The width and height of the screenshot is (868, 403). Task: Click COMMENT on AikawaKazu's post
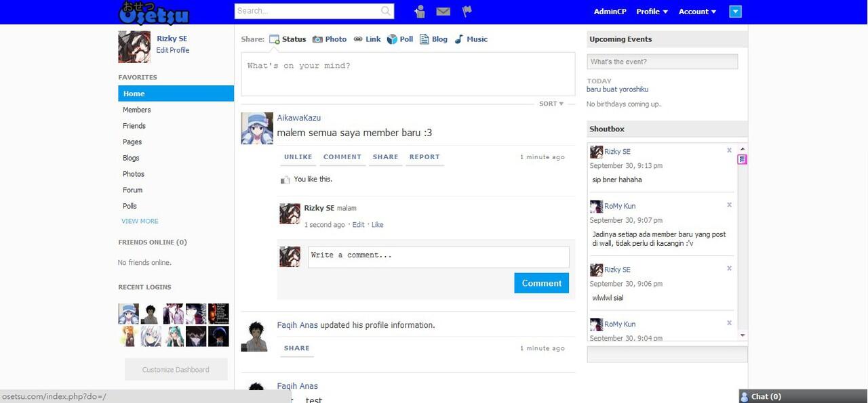point(342,156)
